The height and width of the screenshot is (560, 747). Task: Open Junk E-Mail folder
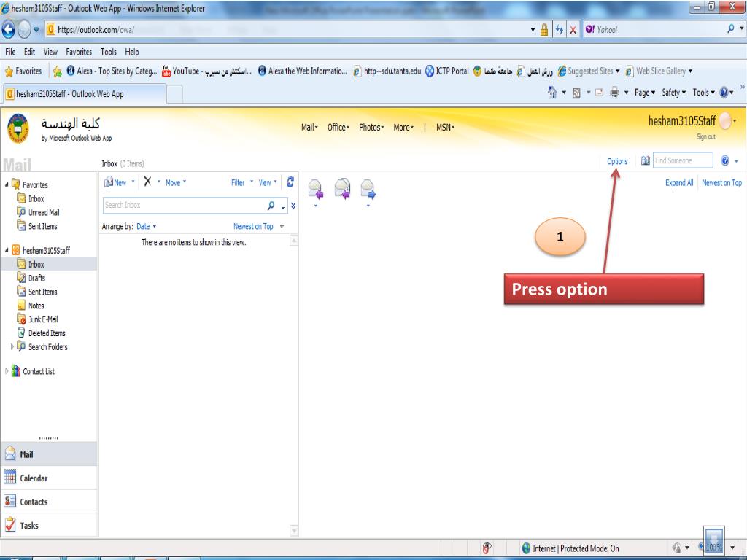coord(42,319)
